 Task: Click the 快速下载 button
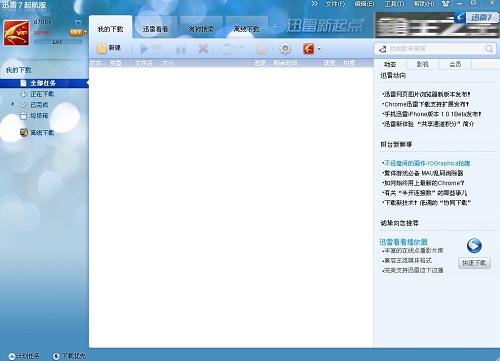point(474,263)
